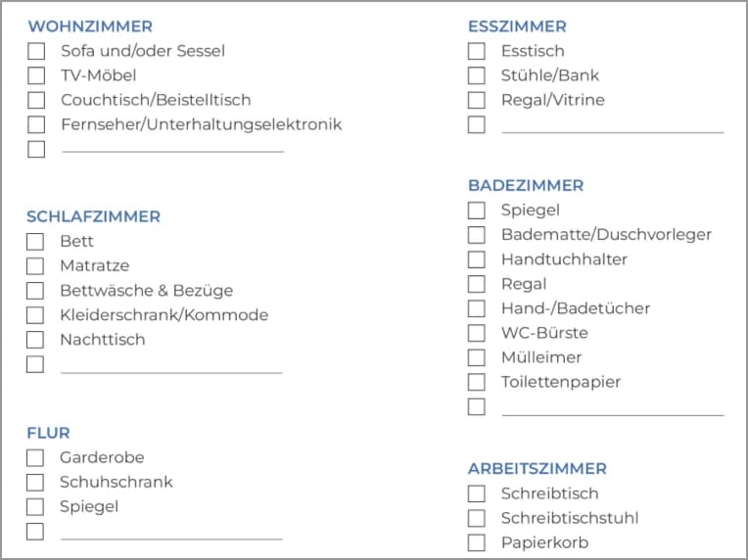The width and height of the screenshot is (748, 560).
Task: Tick the Handtuchhalter checkbox
Action: pyautogui.click(x=477, y=259)
